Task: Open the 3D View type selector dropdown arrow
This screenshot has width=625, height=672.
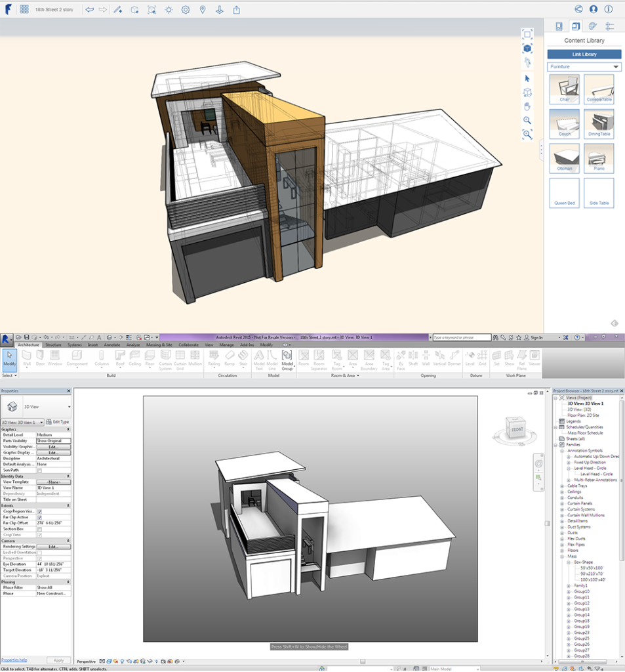Action: click(x=69, y=407)
